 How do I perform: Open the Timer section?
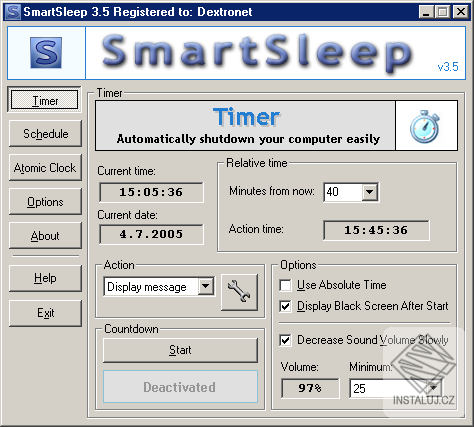point(45,100)
